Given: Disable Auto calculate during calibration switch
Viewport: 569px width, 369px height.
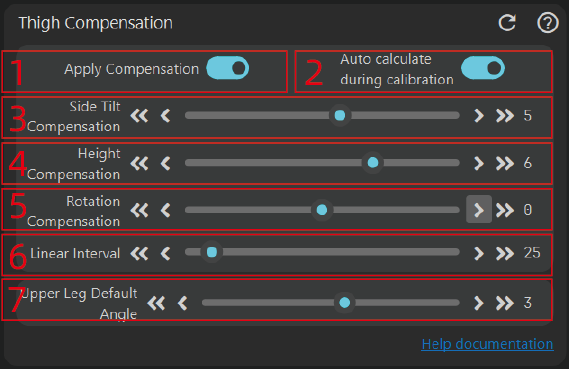Looking at the screenshot, I should pyautogui.click(x=483, y=68).
